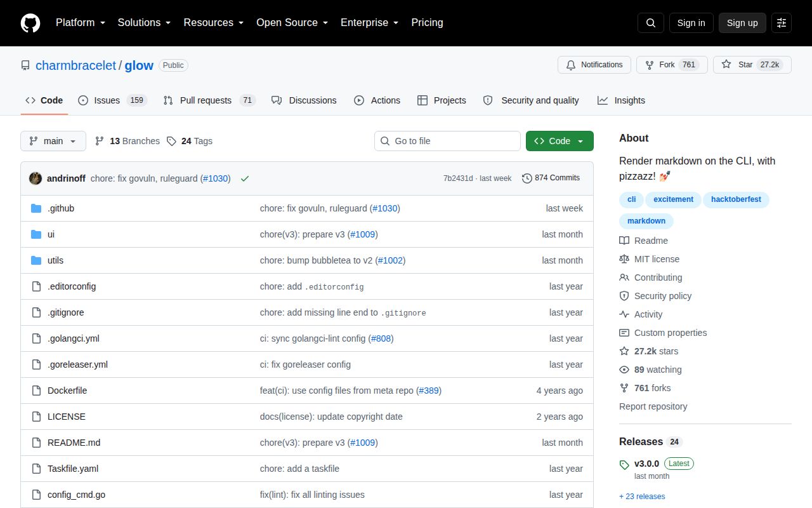Expand the Resources menu

(x=214, y=23)
